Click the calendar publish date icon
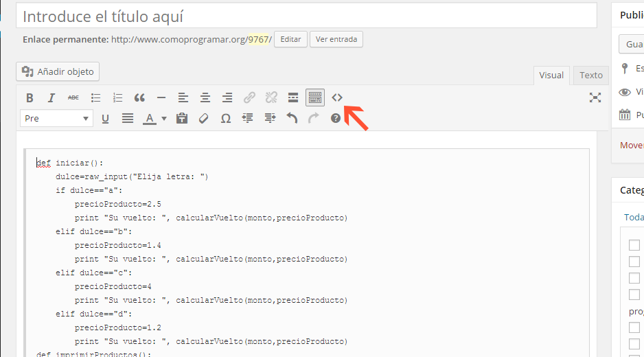The height and width of the screenshot is (357, 644). click(625, 115)
